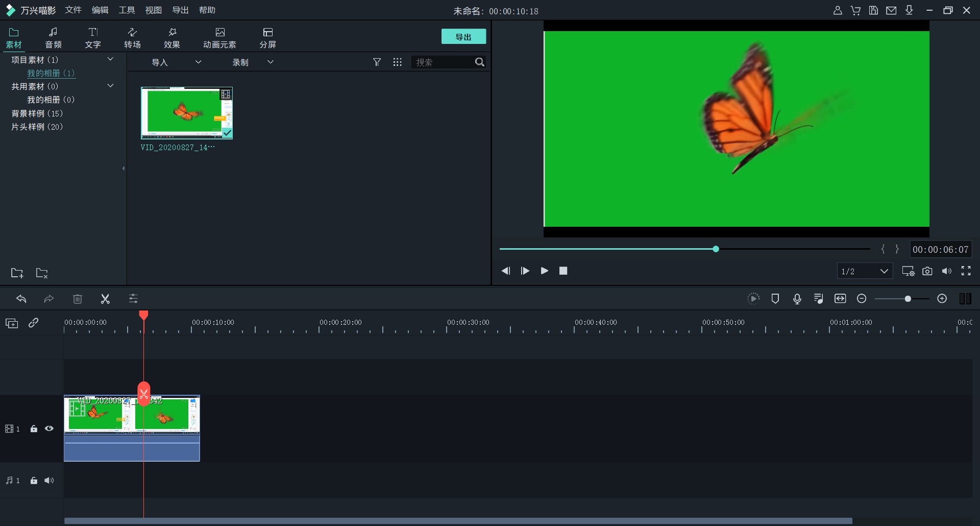The height and width of the screenshot is (526, 980).
Task: Open the 文件 menu
Action: point(73,10)
